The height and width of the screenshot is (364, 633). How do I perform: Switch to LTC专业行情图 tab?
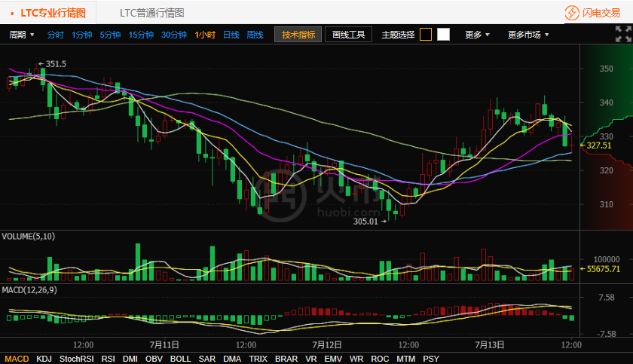click(x=53, y=13)
